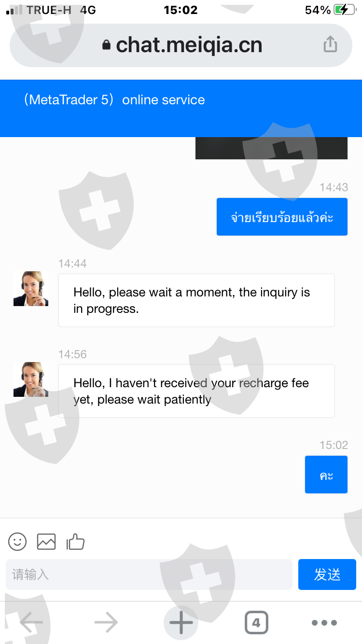Open the tab switcher showing 4 tabs

256,623
